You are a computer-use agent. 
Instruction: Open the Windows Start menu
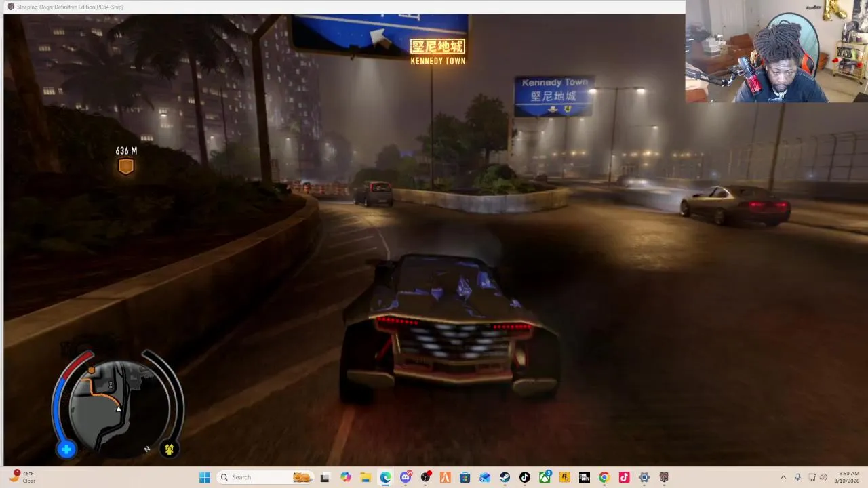[204, 477]
